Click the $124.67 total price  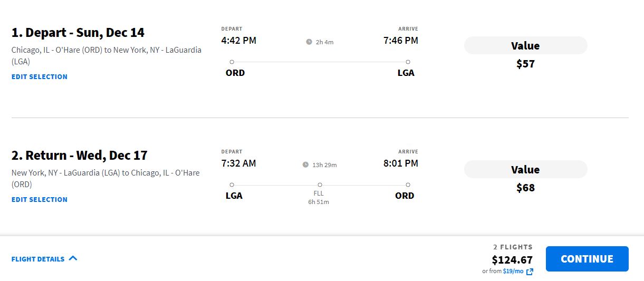click(x=512, y=259)
